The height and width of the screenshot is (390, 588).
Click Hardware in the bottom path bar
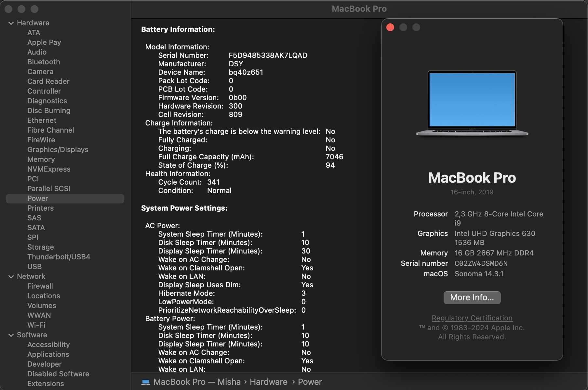269,382
